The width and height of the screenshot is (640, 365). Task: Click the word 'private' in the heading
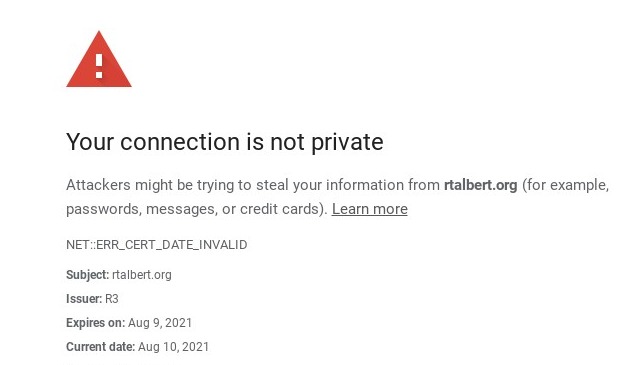[x=347, y=142]
